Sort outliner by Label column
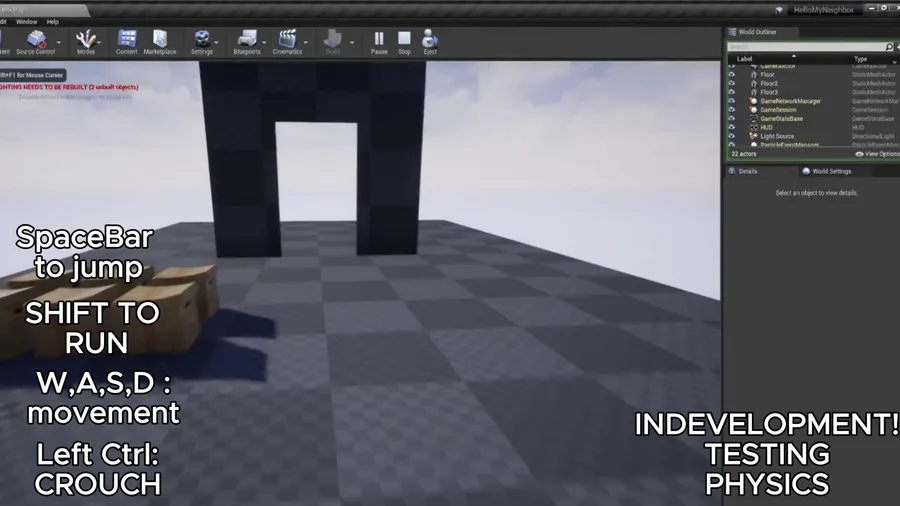The image size is (900, 506). tap(744, 59)
